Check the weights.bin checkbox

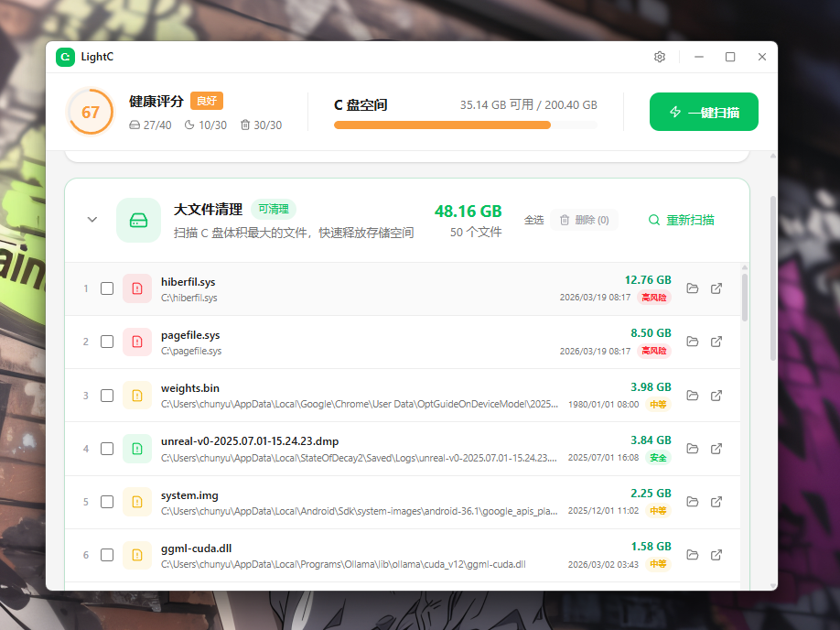click(x=107, y=396)
